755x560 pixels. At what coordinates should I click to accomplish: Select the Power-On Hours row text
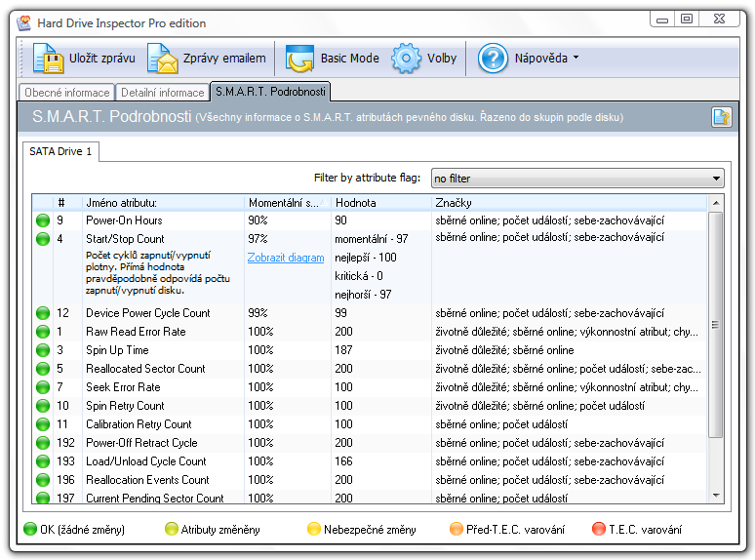124,220
